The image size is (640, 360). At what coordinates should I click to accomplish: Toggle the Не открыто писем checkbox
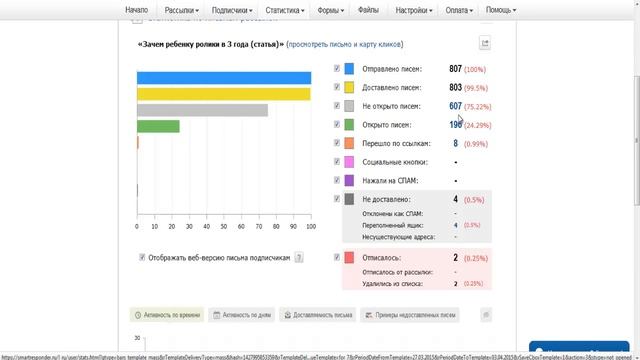337,106
